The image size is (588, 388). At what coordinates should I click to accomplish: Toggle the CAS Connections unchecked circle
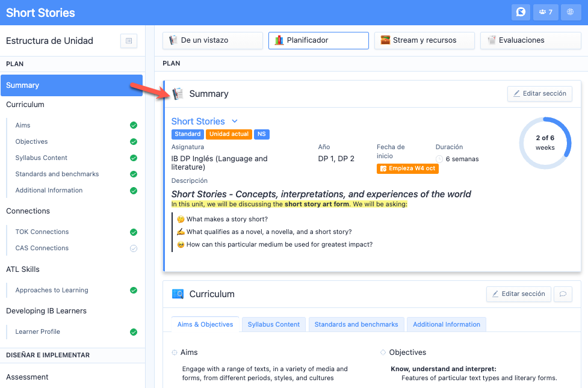pos(134,248)
